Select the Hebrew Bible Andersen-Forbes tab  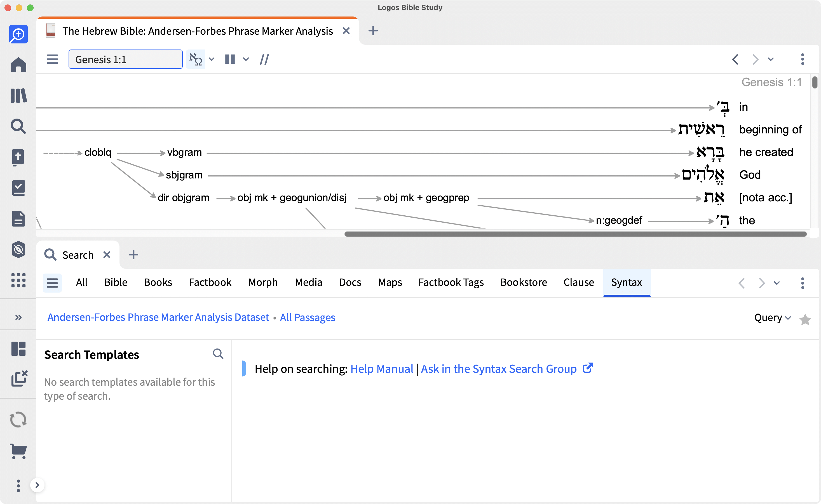point(197,31)
